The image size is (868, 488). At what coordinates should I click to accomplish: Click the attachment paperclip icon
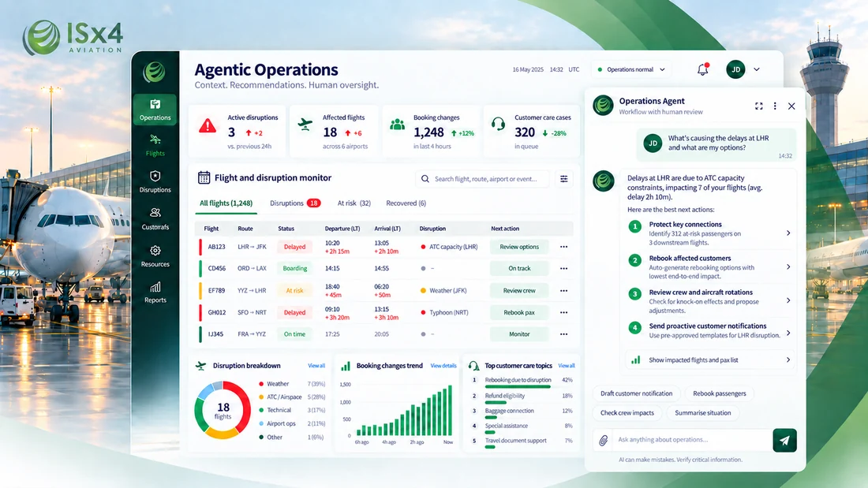pyautogui.click(x=604, y=441)
